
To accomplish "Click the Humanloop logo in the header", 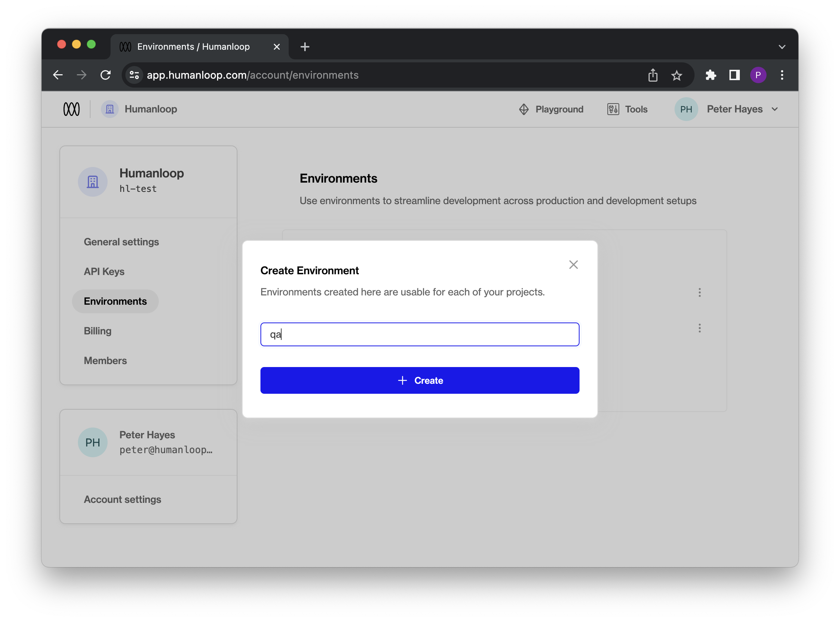I will (x=72, y=109).
